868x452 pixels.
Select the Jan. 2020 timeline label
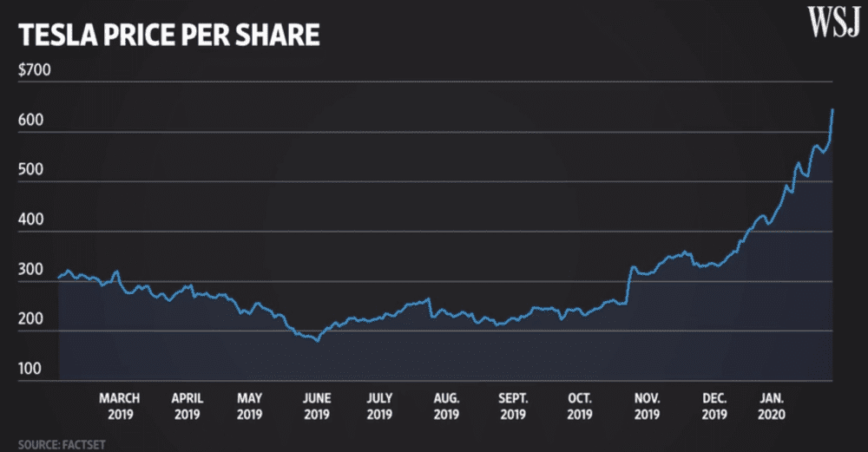(x=772, y=406)
